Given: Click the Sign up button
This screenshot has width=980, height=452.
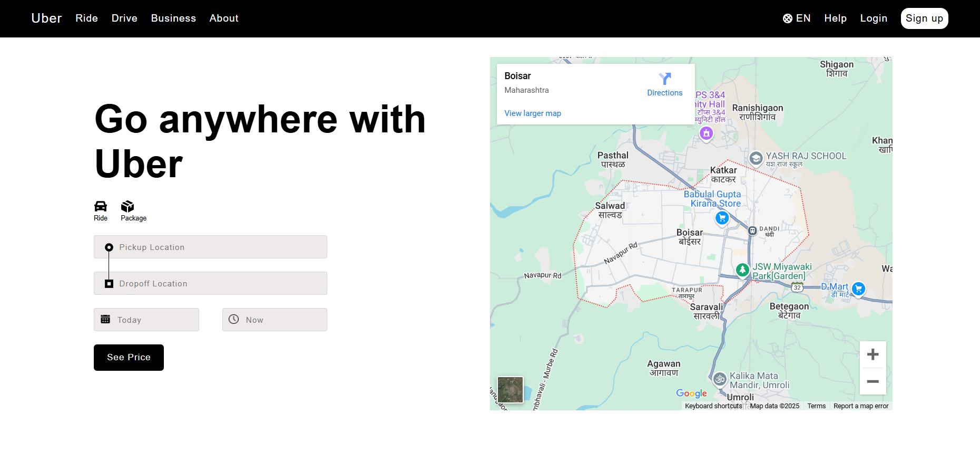Looking at the screenshot, I should tap(924, 18).
